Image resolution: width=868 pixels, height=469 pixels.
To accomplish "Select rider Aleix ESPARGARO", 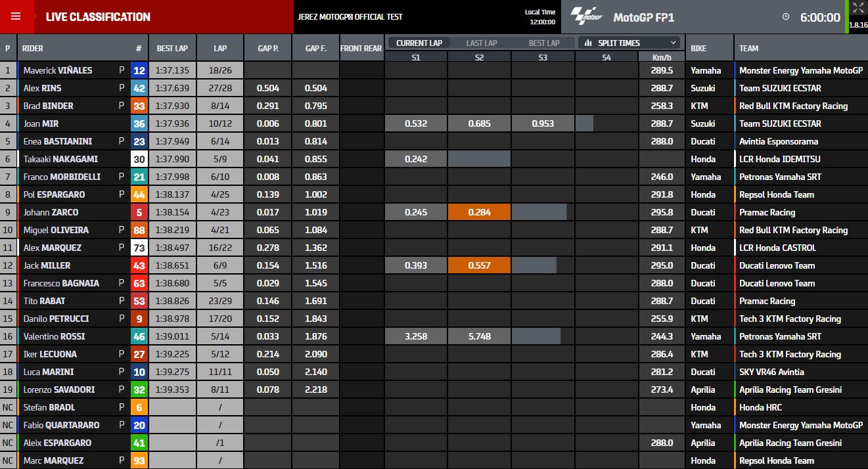I will coord(57,443).
